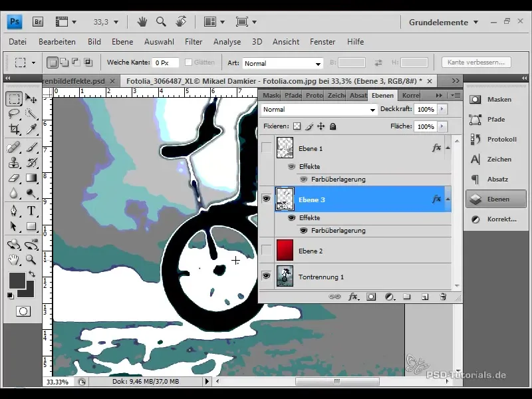The image size is (532, 399).
Task: Switch to the Pfade tab
Action: [293, 96]
